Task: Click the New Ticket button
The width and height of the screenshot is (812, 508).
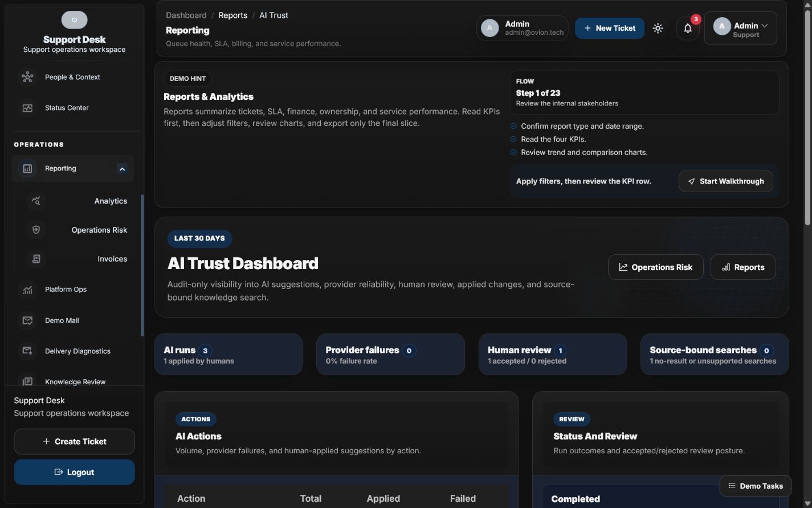Action: click(x=610, y=28)
